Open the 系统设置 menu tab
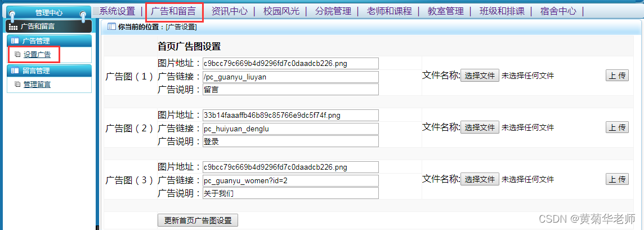 [117, 11]
